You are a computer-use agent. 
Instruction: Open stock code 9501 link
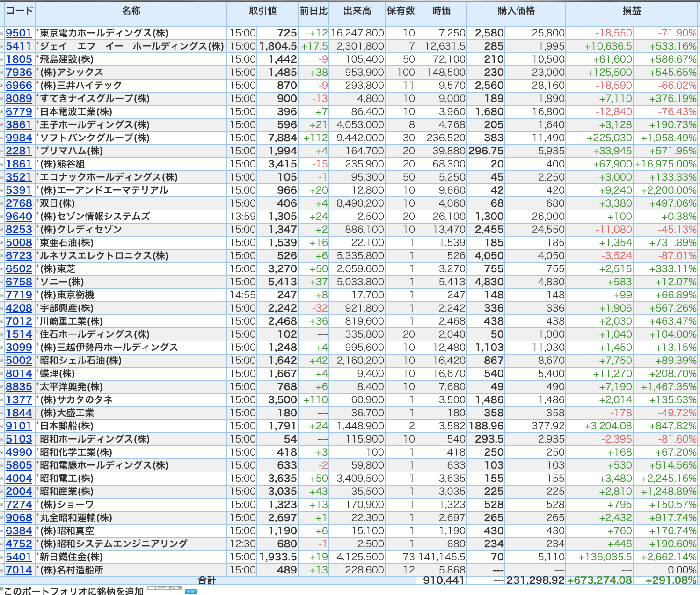pos(19,33)
